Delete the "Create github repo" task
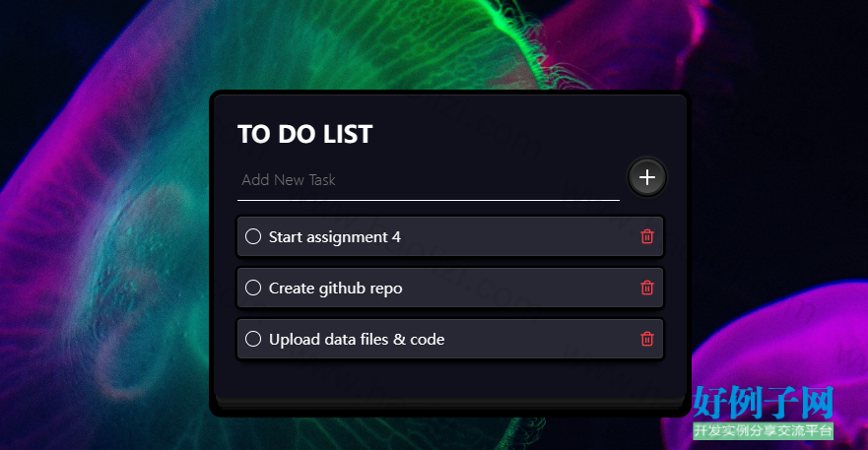The height and width of the screenshot is (450, 868). pyautogui.click(x=647, y=288)
